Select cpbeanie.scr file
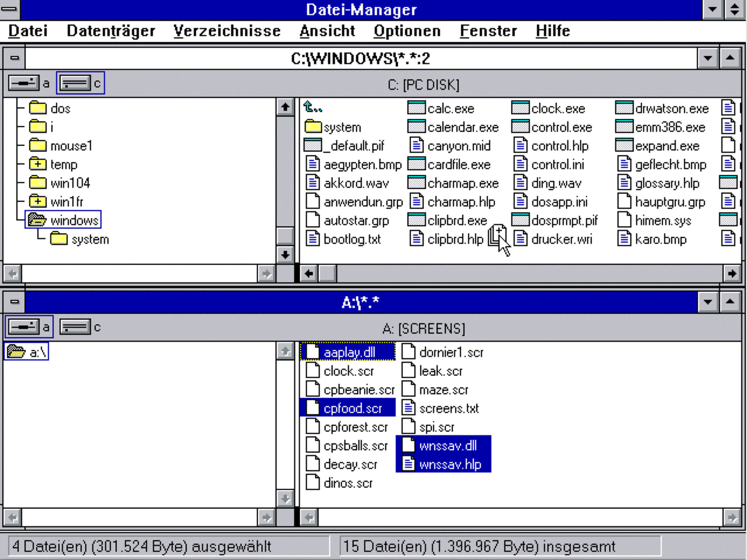 coord(350,389)
